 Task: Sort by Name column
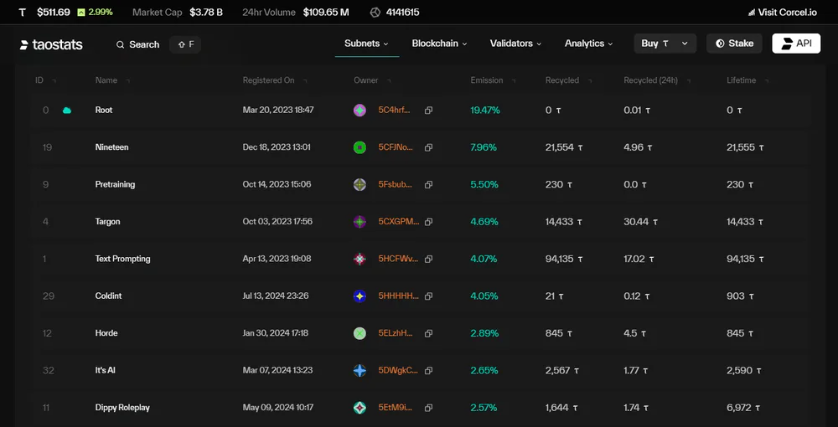112,80
